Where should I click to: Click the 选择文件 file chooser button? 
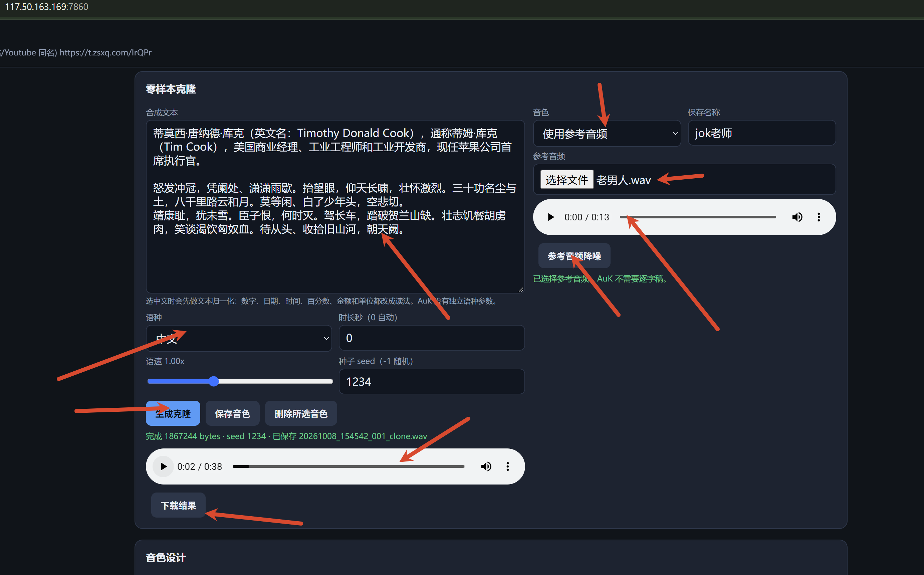coord(567,180)
